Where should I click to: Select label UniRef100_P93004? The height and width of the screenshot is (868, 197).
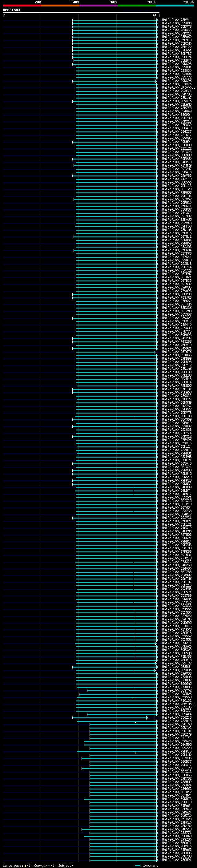coord(177,74)
